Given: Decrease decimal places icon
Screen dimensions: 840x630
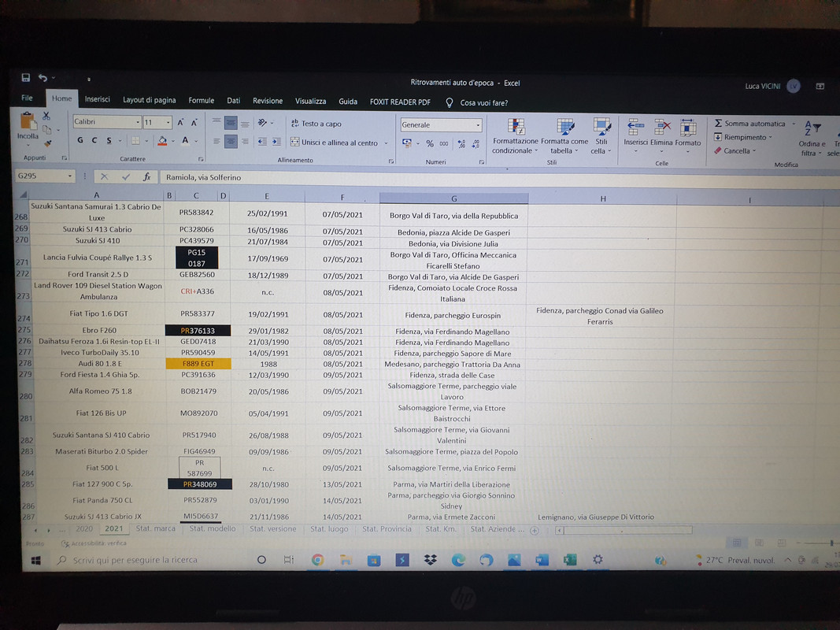Looking at the screenshot, I should click(x=476, y=144).
